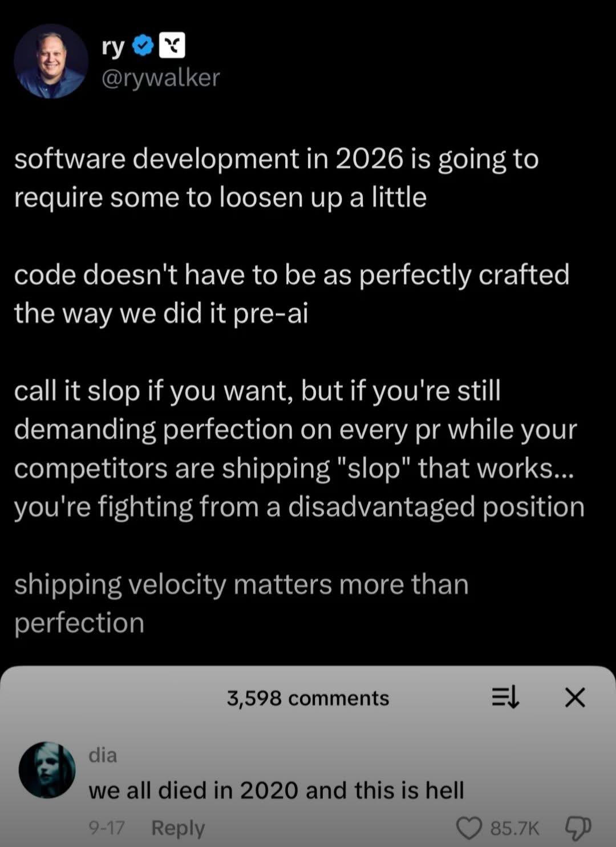The image size is (616, 847).
Task: Click the 85.7K like count
Action: click(514, 828)
